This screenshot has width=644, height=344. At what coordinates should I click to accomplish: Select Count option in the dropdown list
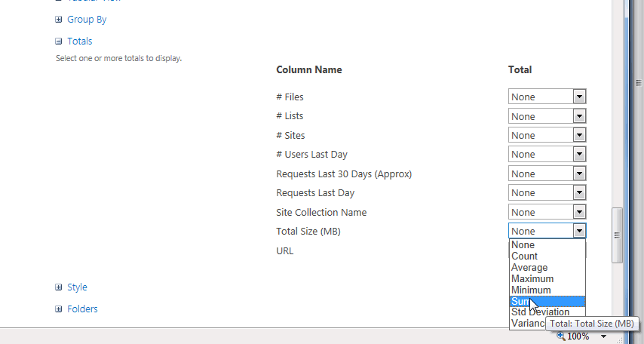tap(525, 256)
